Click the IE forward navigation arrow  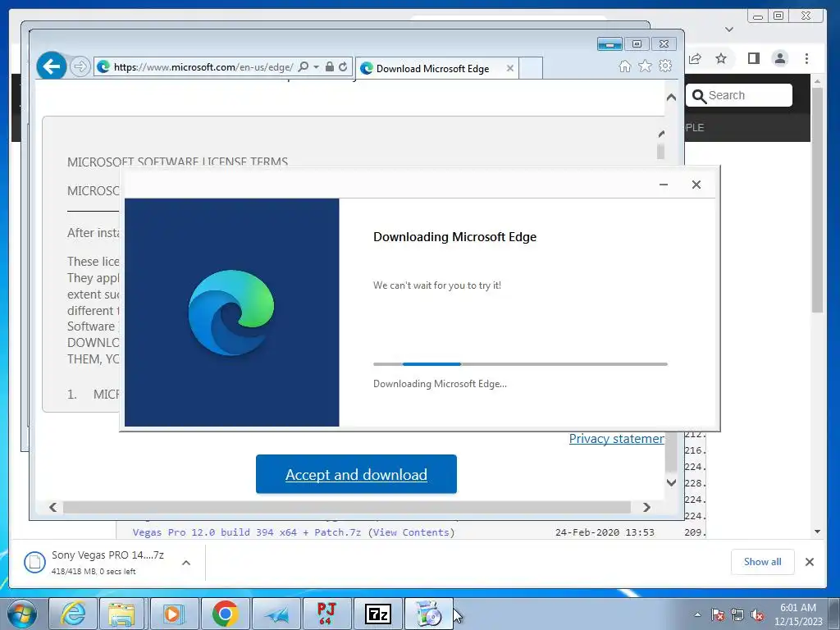pyautogui.click(x=80, y=67)
